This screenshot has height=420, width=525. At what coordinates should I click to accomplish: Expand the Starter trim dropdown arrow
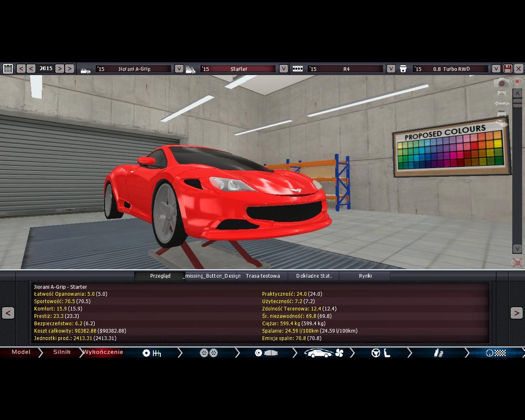coord(284,68)
